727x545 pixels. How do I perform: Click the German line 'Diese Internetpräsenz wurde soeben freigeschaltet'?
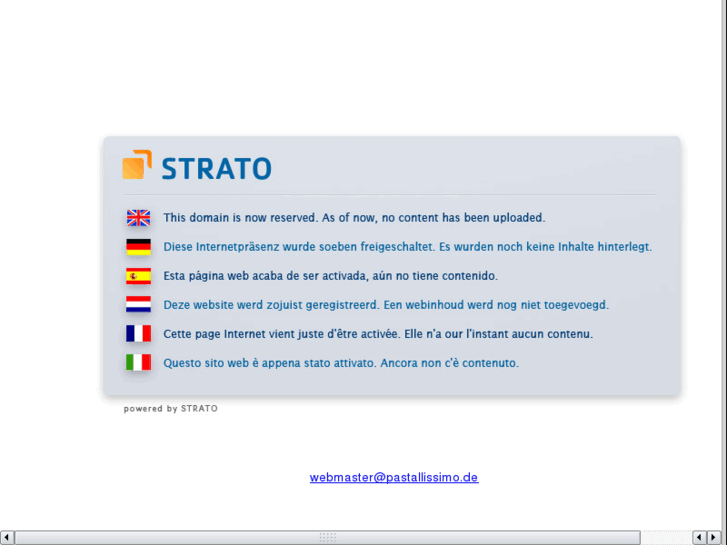coord(299,247)
